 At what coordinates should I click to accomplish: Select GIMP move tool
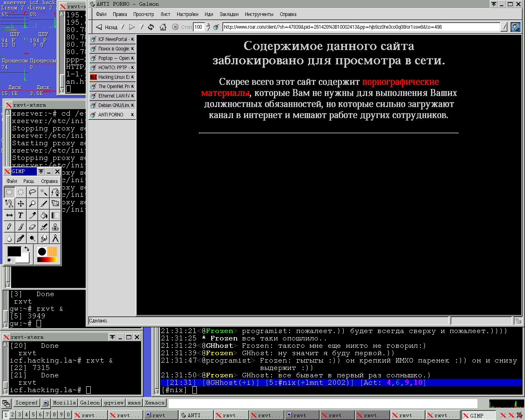(x=21, y=203)
